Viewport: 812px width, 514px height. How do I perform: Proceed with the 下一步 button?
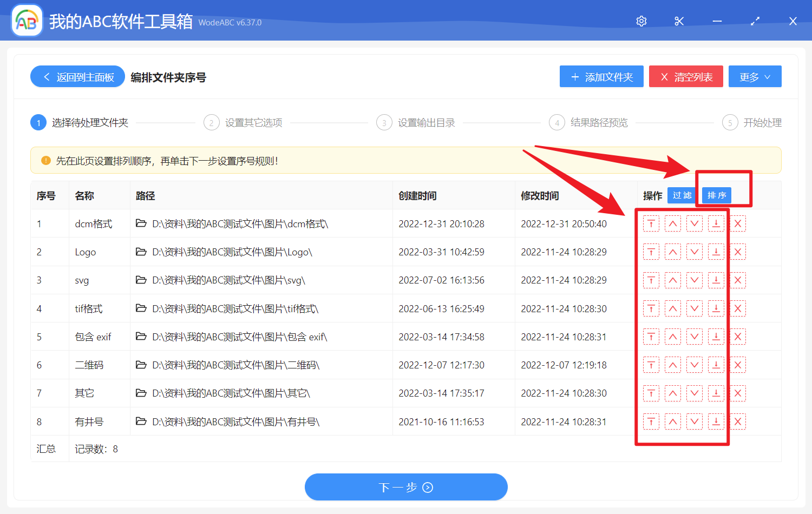pyautogui.click(x=406, y=487)
